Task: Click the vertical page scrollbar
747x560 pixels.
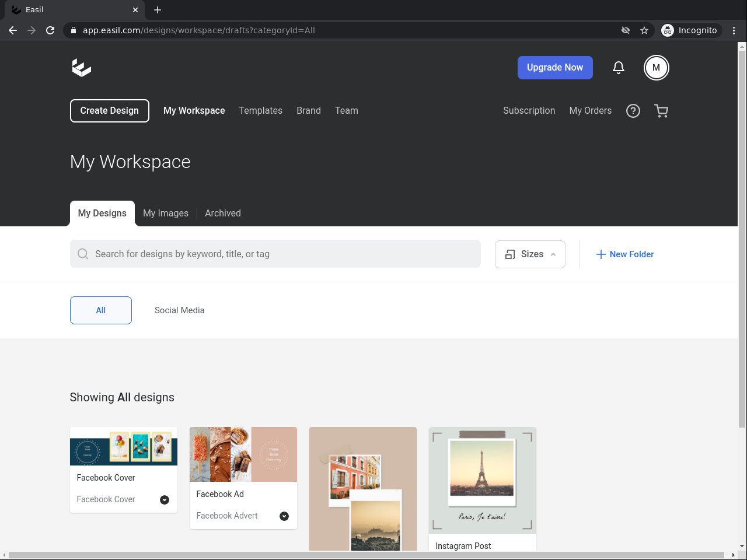Action: point(742,239)
